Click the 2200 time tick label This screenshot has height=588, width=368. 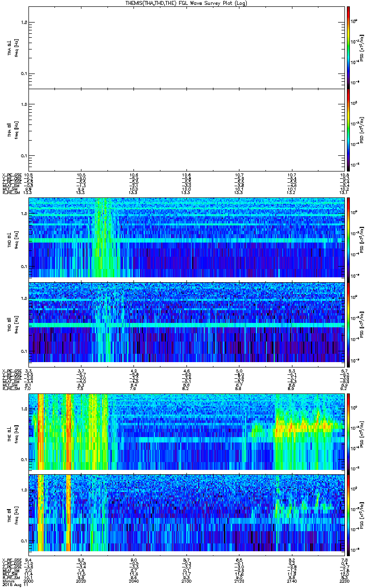(x=343, y=581)
